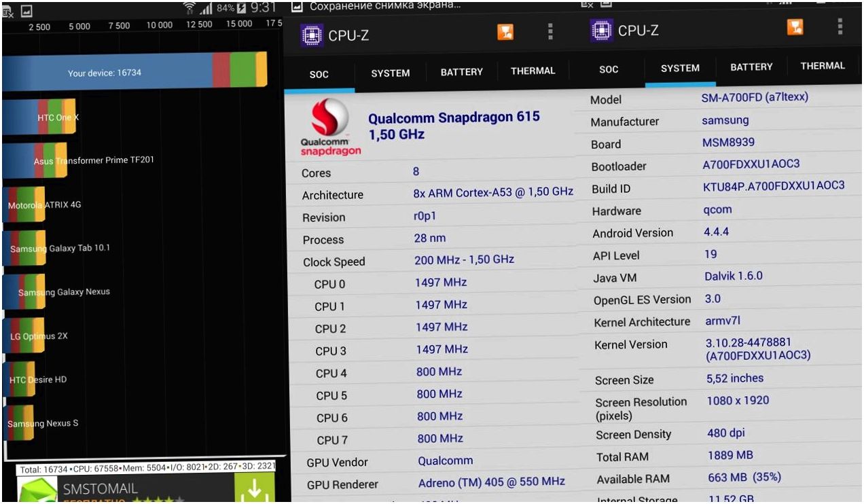Screen dimensions: 864x504
Task: Tap image icon beside 'Сохранение снимка экрана'
Action: click(297, 6)
